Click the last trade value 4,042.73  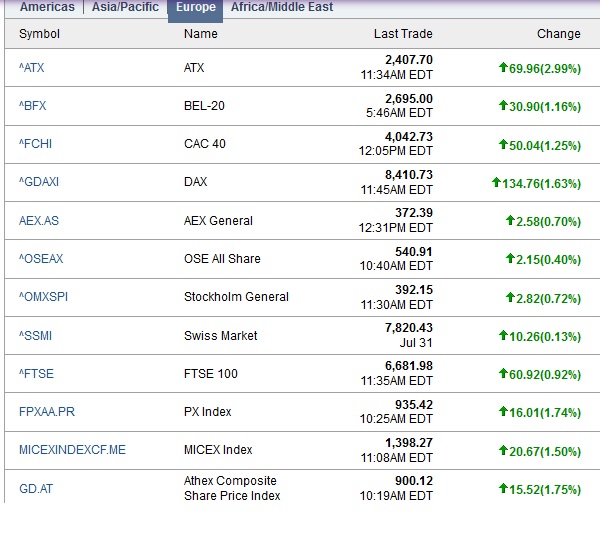pos(409,137)
